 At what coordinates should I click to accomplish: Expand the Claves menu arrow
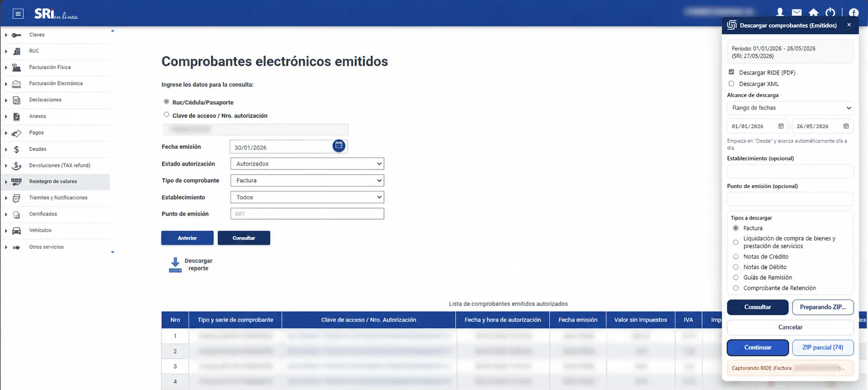click(x=6, y=35)
